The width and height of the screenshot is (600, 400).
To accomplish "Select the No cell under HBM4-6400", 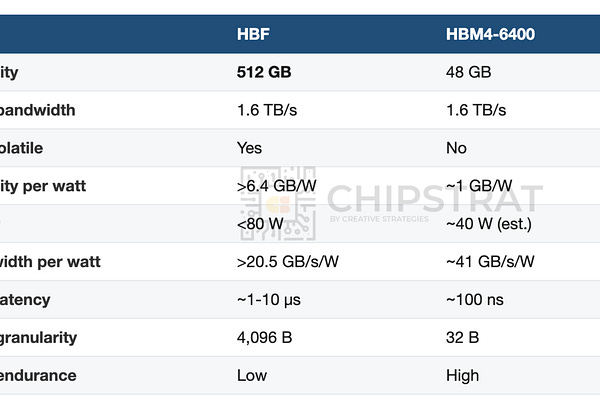I will pyautogui.click(x=456, y=148).
